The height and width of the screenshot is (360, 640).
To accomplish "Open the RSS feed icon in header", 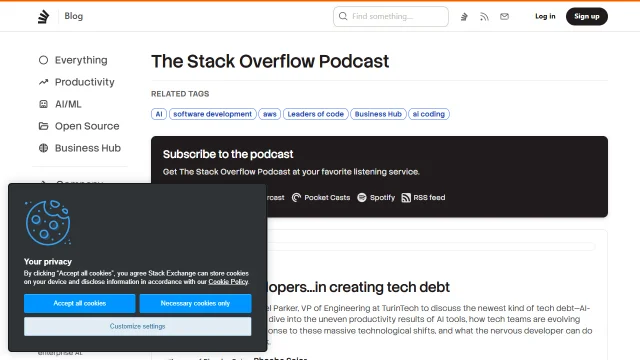I will click(484, 17).
